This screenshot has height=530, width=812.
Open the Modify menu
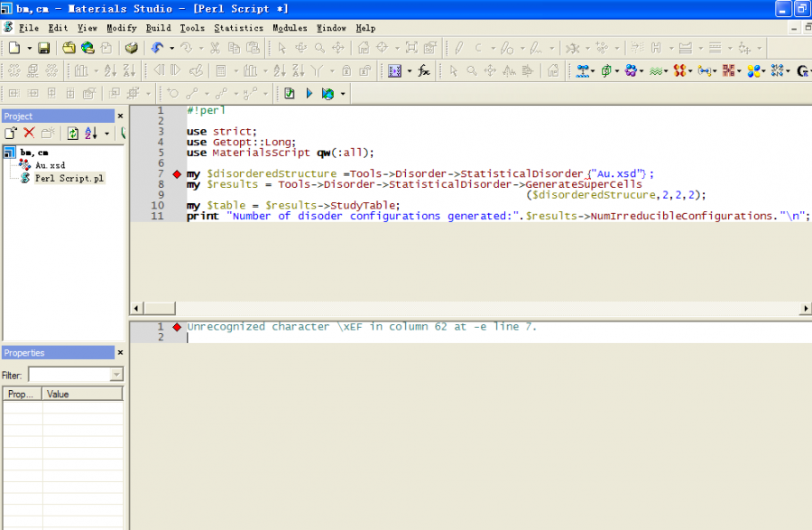coord(122,28)
